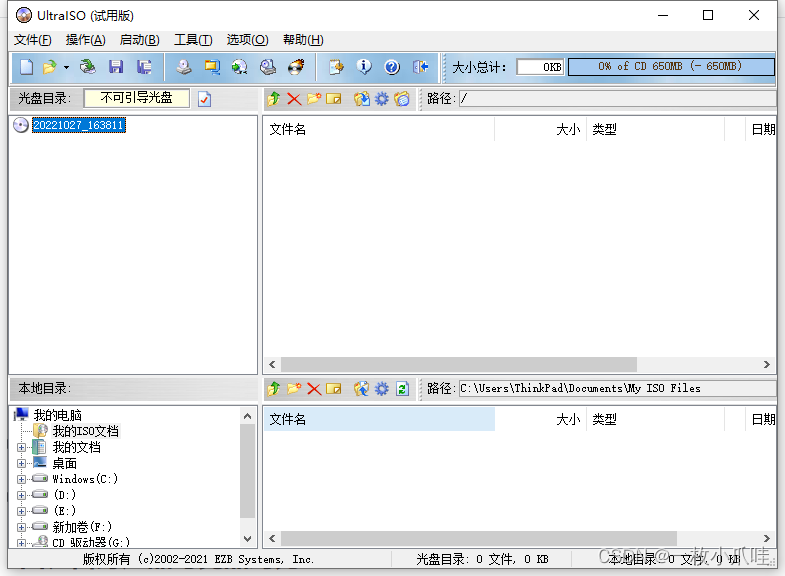Screen dimensions: 785x576
Task: Open the 文件(F) menu
Action: [x=33, y=40]
